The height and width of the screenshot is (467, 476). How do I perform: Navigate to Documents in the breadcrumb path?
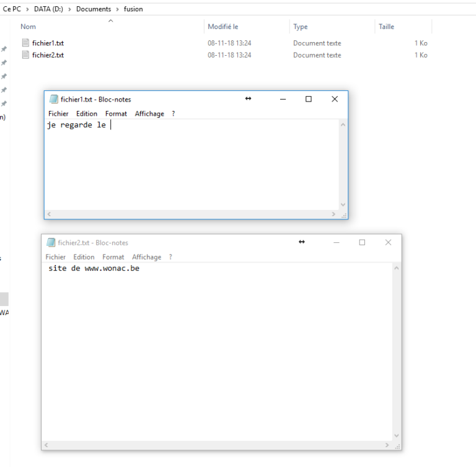click(x=94, y=9)
